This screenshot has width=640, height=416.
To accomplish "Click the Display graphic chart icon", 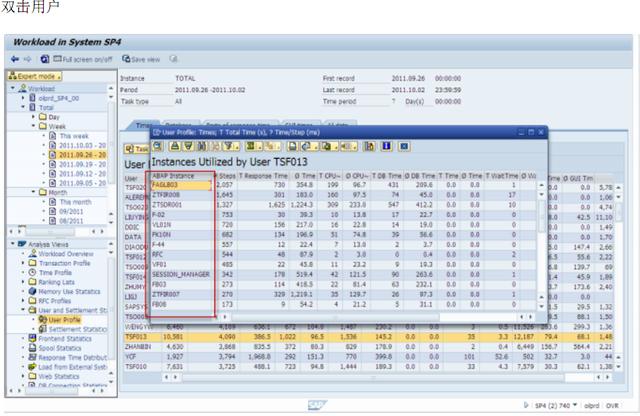I will click(369, 146).
